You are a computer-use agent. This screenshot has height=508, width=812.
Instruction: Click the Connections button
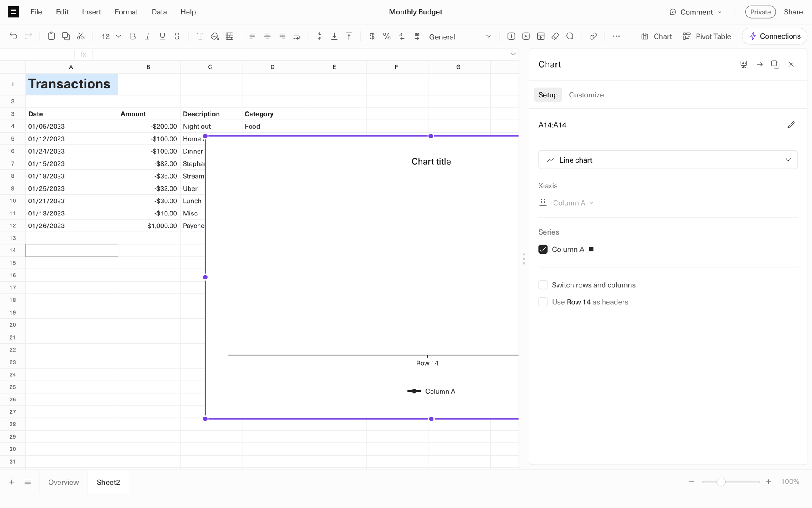[774, 36]
